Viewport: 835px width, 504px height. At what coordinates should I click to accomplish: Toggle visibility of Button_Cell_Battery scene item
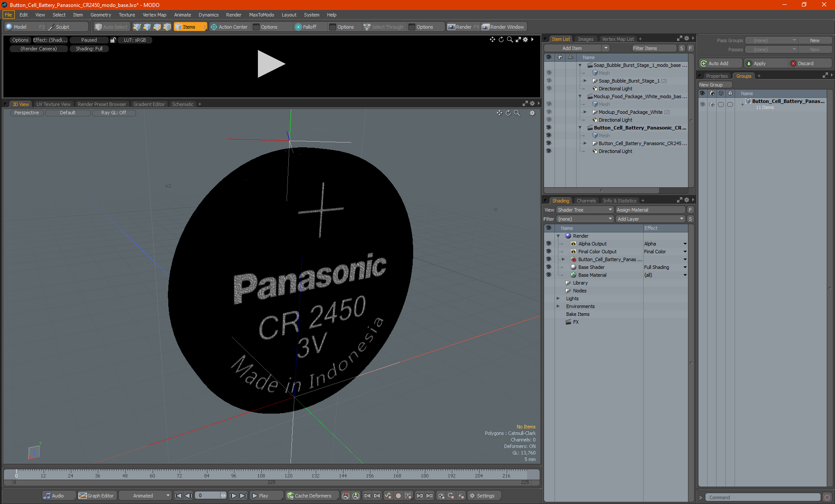[549, 128]
